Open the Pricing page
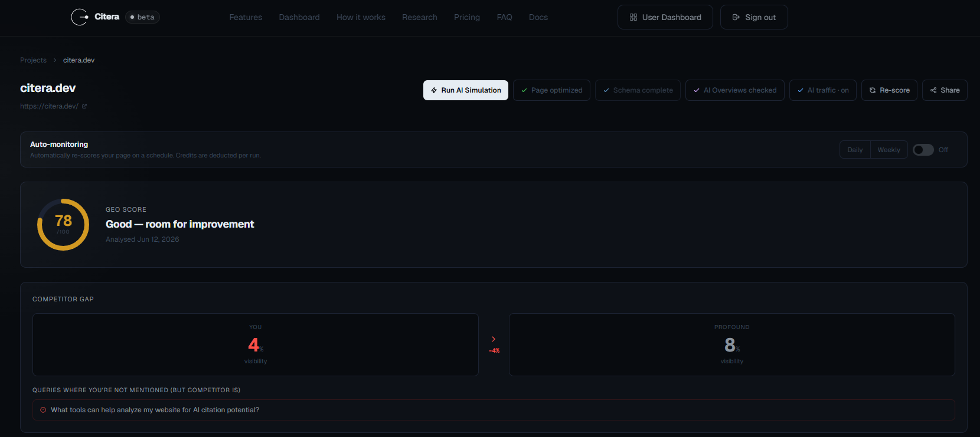Viewport: 980px width, 437px height. click(x=467, y=17)
